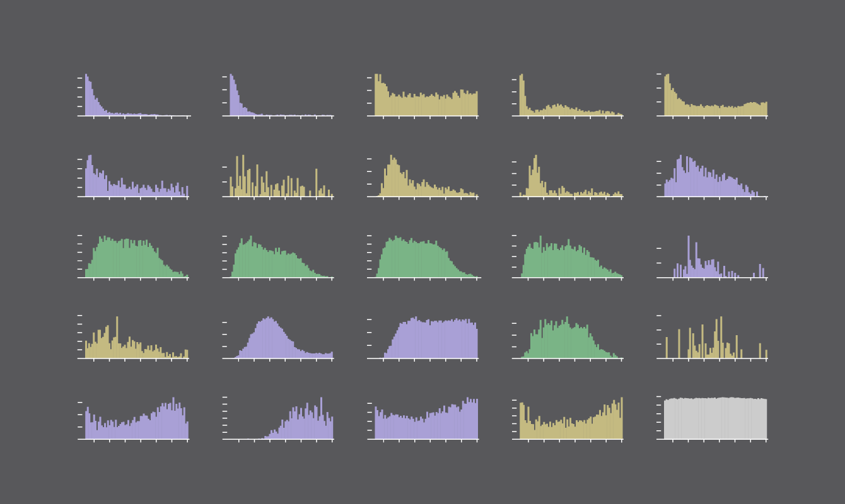Click the sparse purple histogram beside green charts
The height and width of the screenshot is (504, 845).
click(x=715, y=258)
